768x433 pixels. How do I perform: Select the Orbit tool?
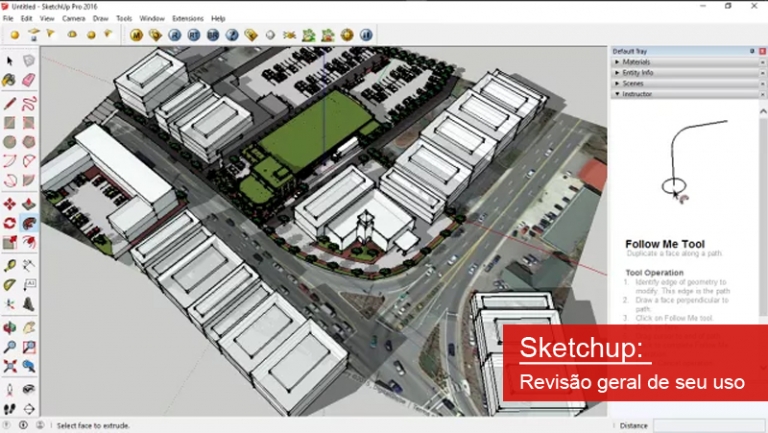coord(10,328)
